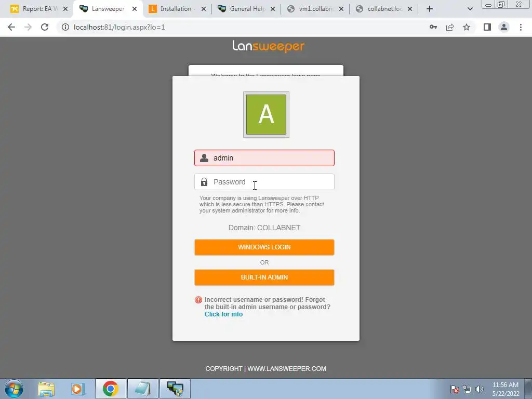The height and width of the screenshot is (399, 532).
Task: Click the username field containing admin
Action: (x=264, y=158)
